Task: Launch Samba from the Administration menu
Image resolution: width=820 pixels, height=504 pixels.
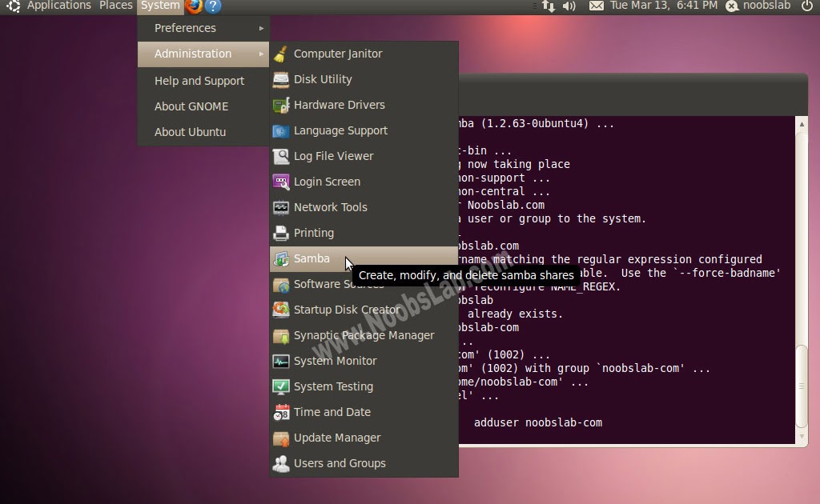Action: point(364,258)
